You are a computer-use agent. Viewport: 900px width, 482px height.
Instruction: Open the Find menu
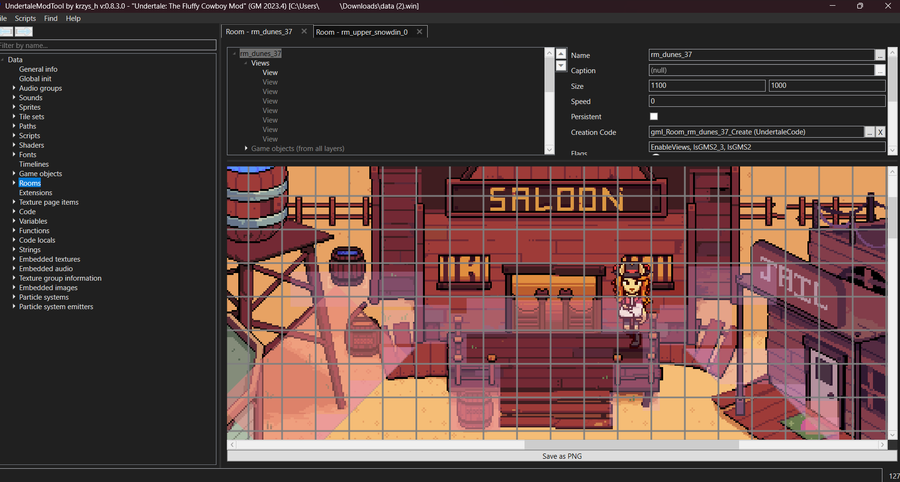tap(51, 18)
